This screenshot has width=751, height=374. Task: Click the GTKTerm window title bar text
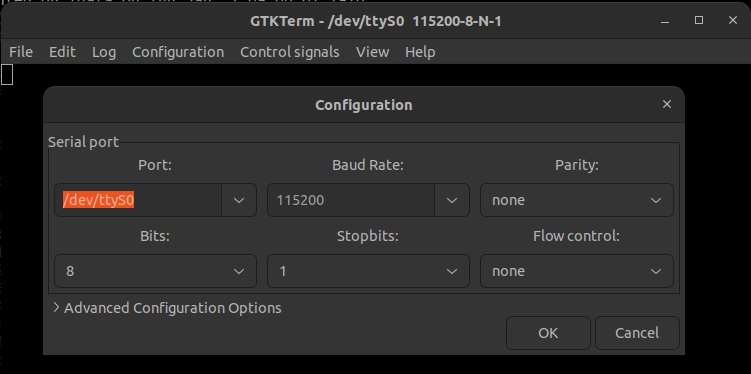(x=376, y=22)
